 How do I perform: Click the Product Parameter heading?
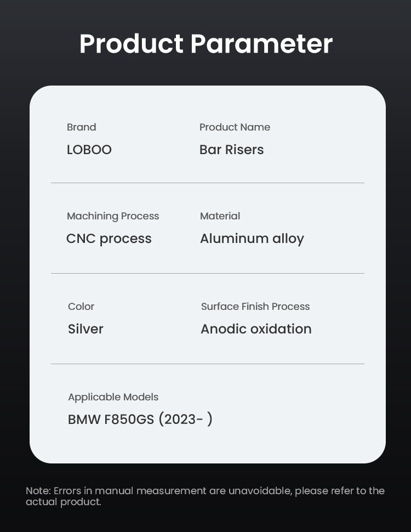pyautogui.click(x=206, y=44)
